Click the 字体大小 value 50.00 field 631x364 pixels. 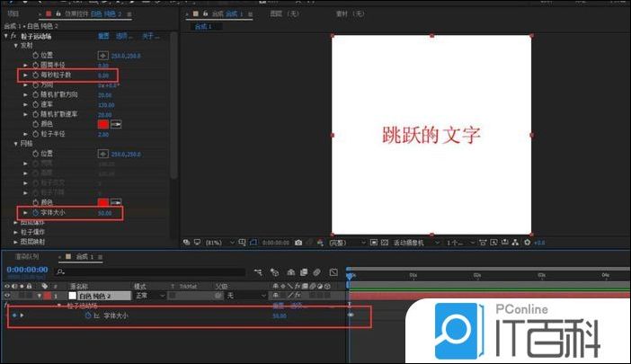[104, 213]
